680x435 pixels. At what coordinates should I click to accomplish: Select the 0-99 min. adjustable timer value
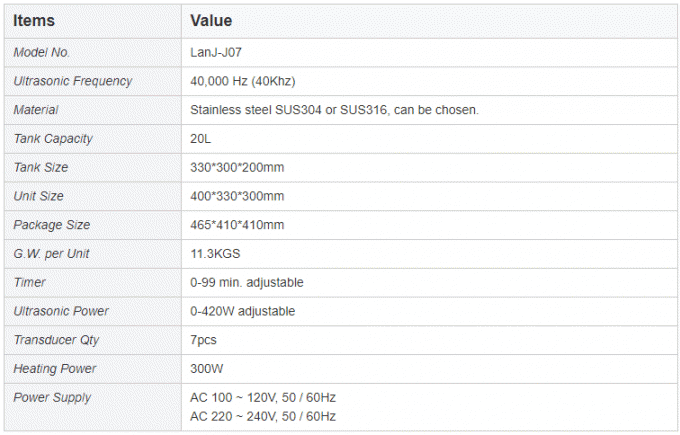coord(247,283)
